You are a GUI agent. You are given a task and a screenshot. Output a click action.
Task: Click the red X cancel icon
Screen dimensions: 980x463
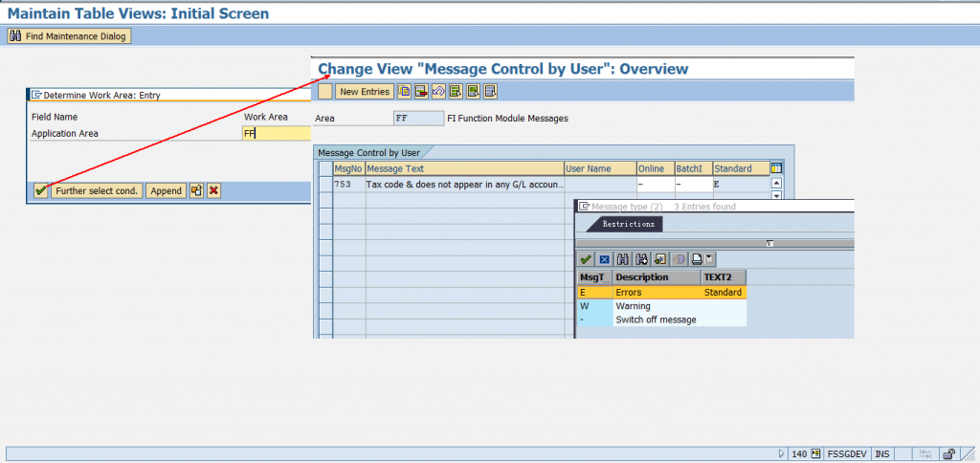point(213,191)
